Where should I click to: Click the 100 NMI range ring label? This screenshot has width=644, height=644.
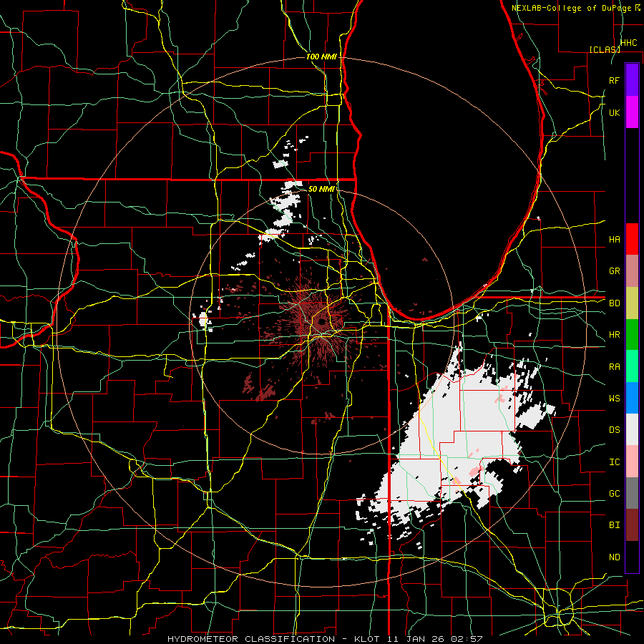pyautogui.click(x=321, y=57)
